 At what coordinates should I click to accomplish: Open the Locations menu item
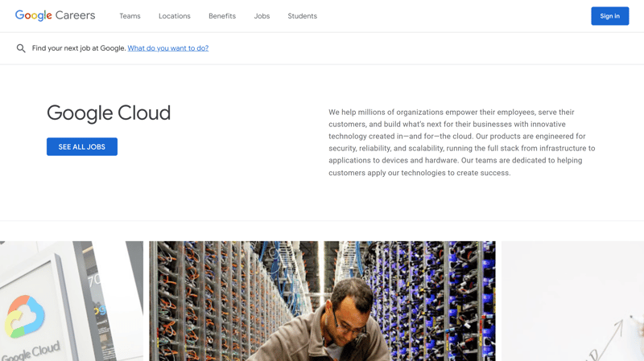click(175, 16)
